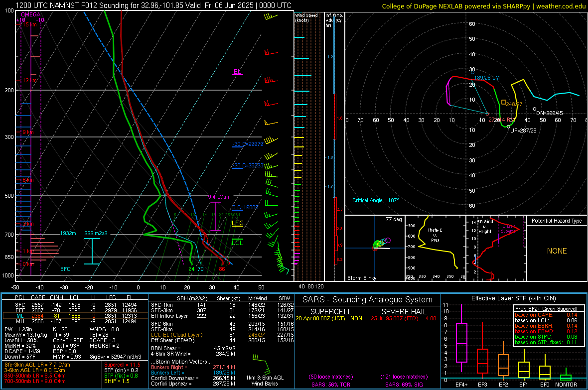588x390 pixels.
Task: Select the UP=287/29 hodograph label
Action: pyautogui.click(x=523, y=130)
